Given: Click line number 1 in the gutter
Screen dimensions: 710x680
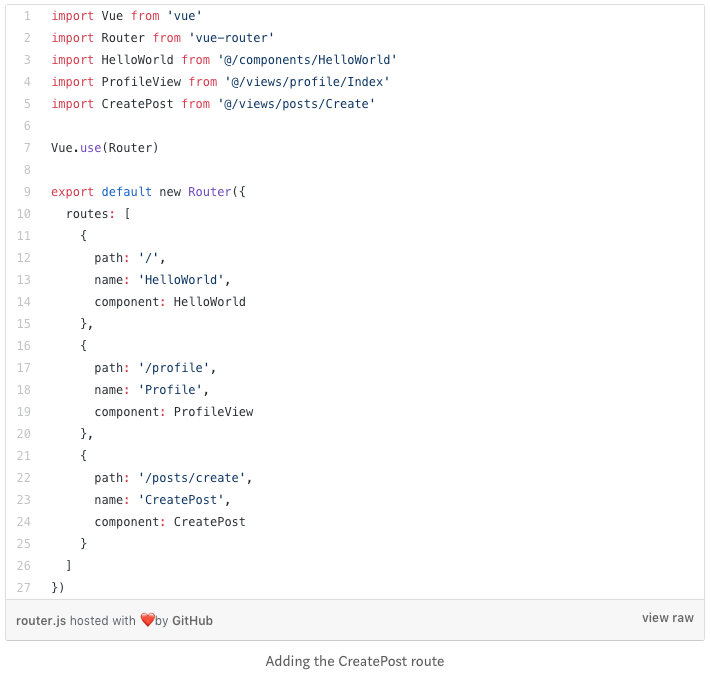Looking at the screenshot, I should click(x=26, y=16).
